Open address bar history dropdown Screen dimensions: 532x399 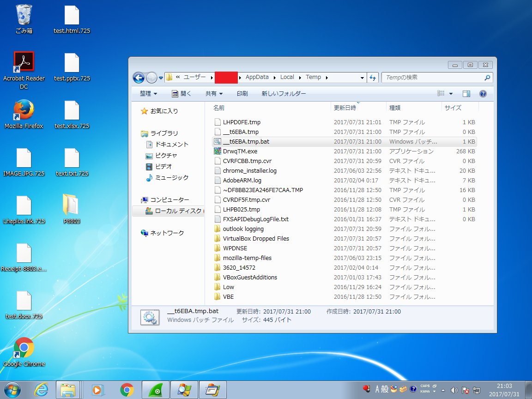[x=362, y=78]
